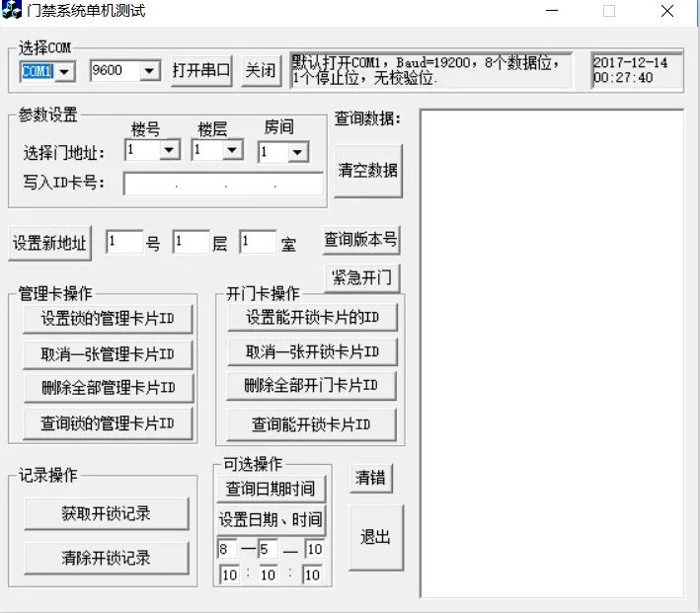This screenshot has width=700, height=613.
Task: Click 清错 clear error button
Action: (371, 478)
